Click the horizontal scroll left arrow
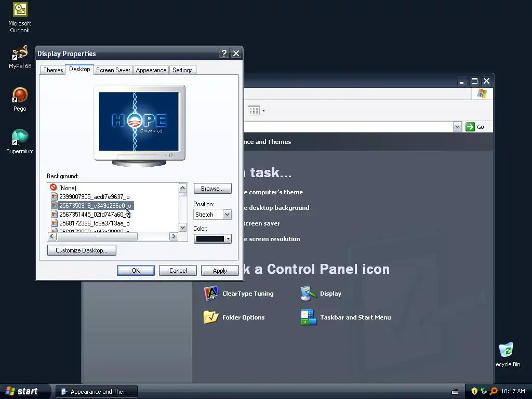 (52, 236)
